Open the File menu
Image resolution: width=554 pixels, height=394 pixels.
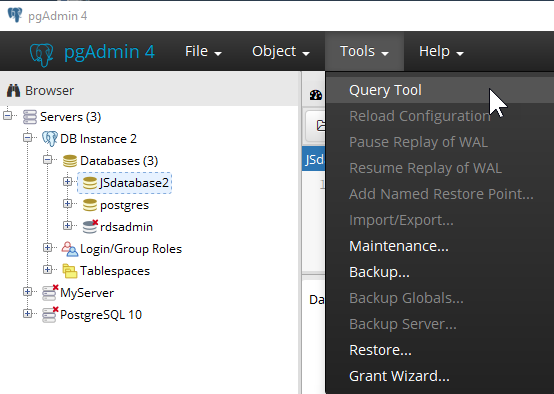pos(203,52)
